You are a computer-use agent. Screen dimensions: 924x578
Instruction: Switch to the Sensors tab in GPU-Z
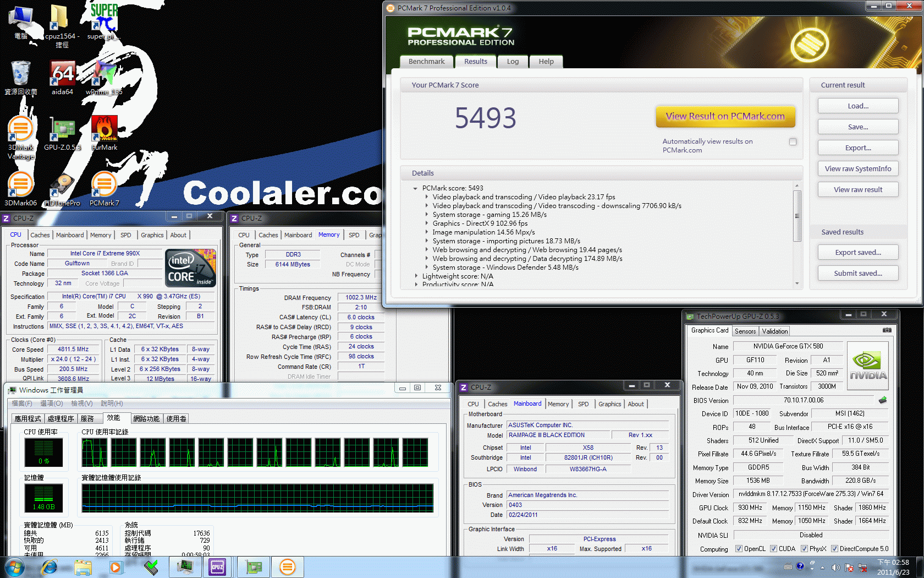(x=745, y=331)
